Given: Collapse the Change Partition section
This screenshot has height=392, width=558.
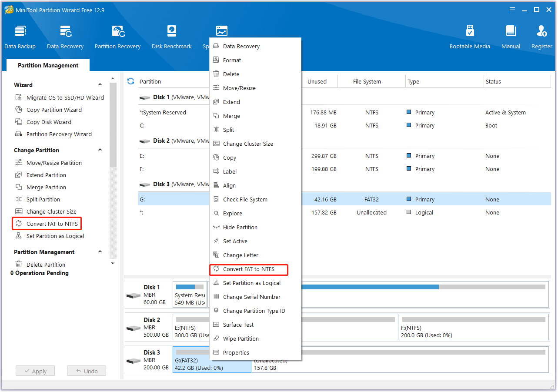Looking at the screenshot, I should coord(100,150).
